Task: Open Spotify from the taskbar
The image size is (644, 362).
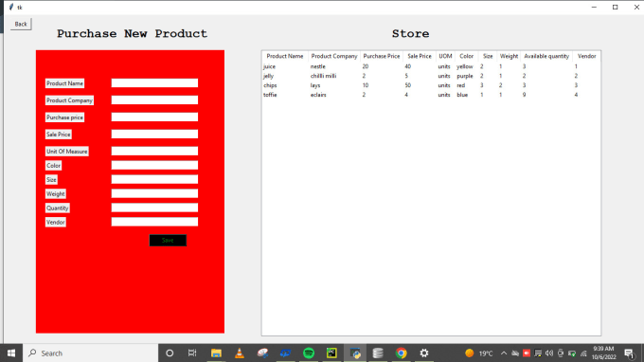Action: (309, 353)
